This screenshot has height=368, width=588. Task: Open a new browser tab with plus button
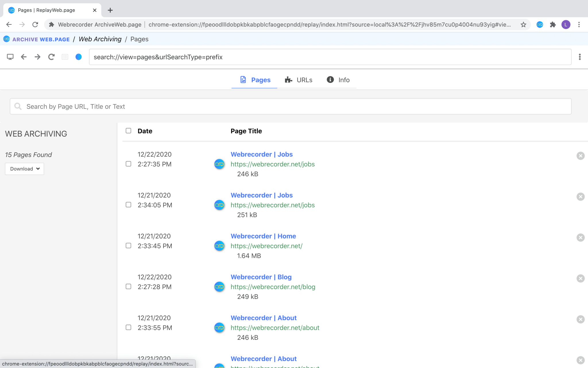pos(110,10)
